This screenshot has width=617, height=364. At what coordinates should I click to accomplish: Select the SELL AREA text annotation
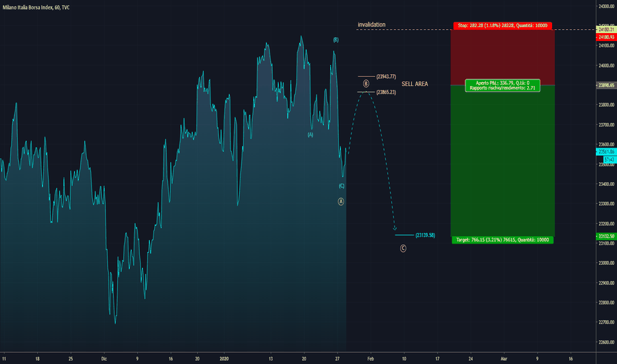tap(414, 84)
